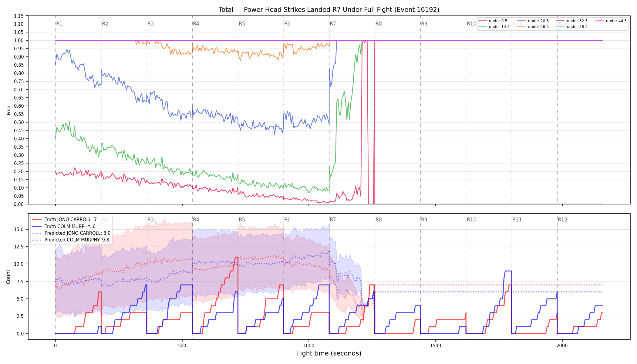637x364 pixels.
Task: Click the R7 round marker in probability chart
Action: pyautogui.click(x=333, y=24)
